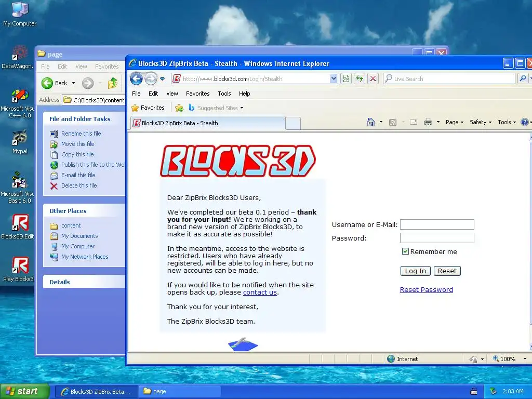
Task: Click Copy this file task
Action: (x=77, y=154)
